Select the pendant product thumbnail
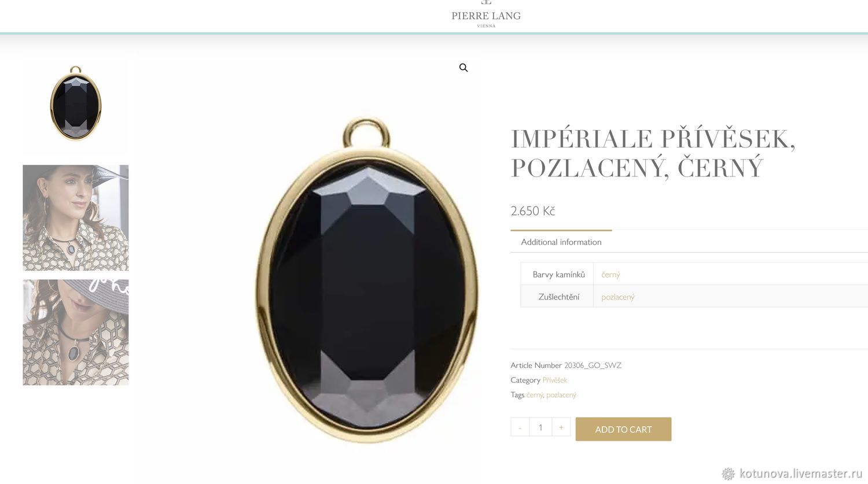The height and width of the screenshot is (484, 868). pyautogui.click(x=76, y=104)
